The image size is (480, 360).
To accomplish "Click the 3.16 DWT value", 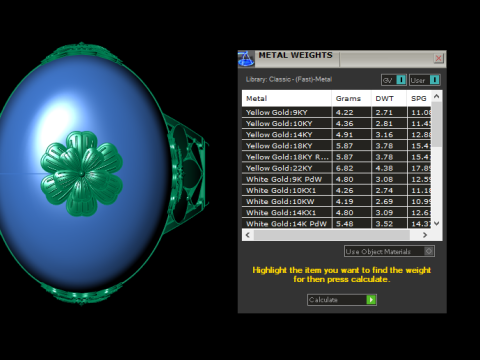I will click(x=384, y=135).
